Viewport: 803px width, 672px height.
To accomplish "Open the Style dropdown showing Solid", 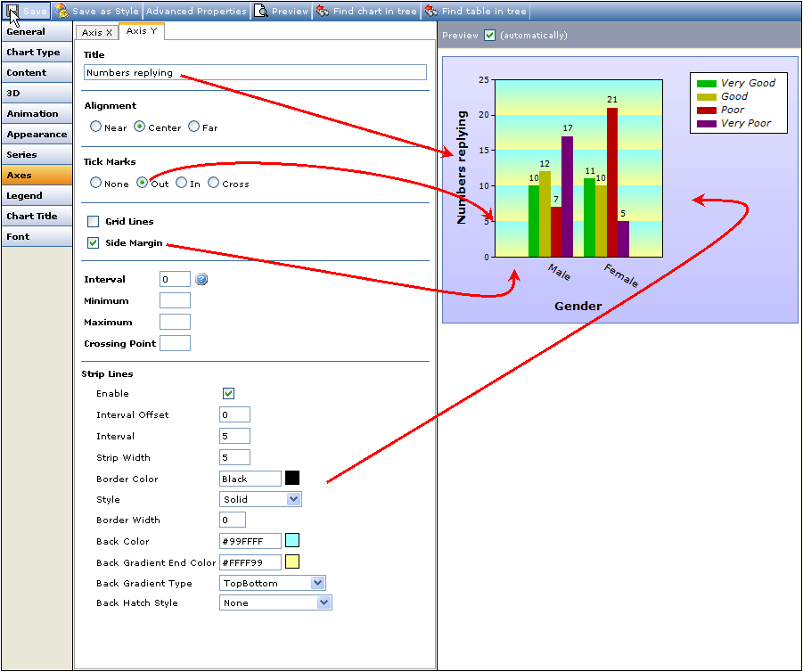I will (x=260, y=499).
